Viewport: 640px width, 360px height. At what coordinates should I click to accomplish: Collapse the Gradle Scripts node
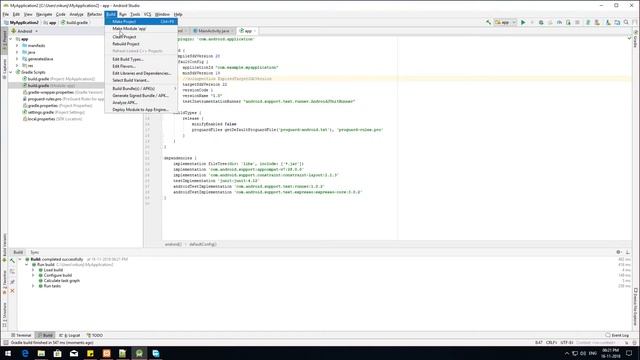[x=11, y=72]
